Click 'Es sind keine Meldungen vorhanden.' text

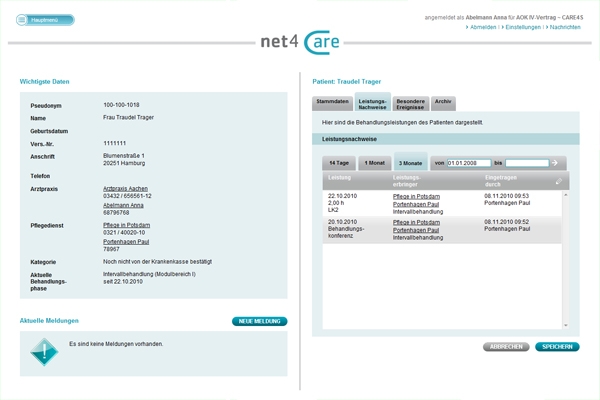tap(116, 344)
